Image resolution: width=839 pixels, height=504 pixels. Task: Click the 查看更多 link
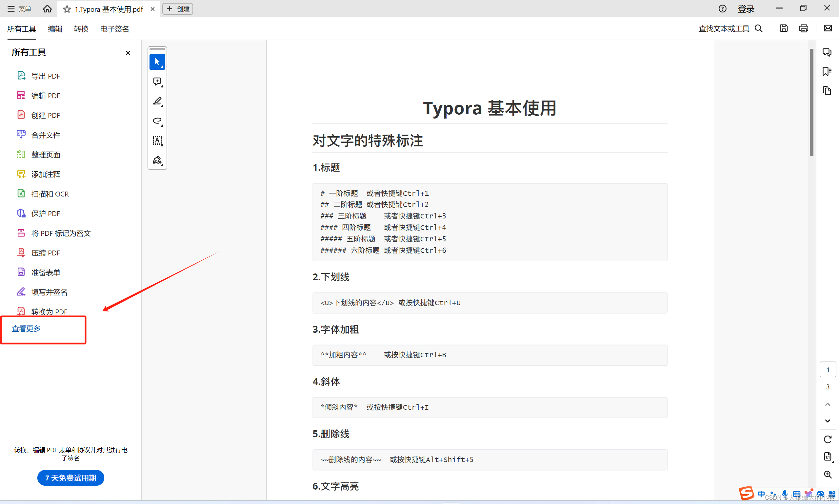(x=26, y=328)
